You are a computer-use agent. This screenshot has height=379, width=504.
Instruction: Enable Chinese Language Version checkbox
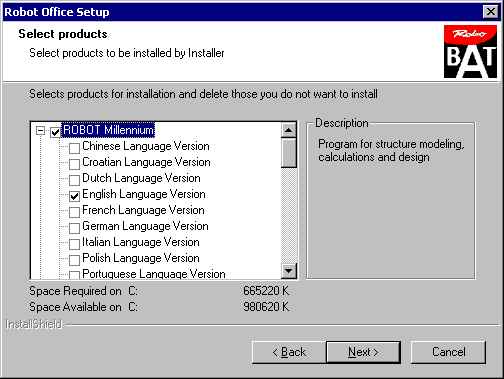pos(74,148)
